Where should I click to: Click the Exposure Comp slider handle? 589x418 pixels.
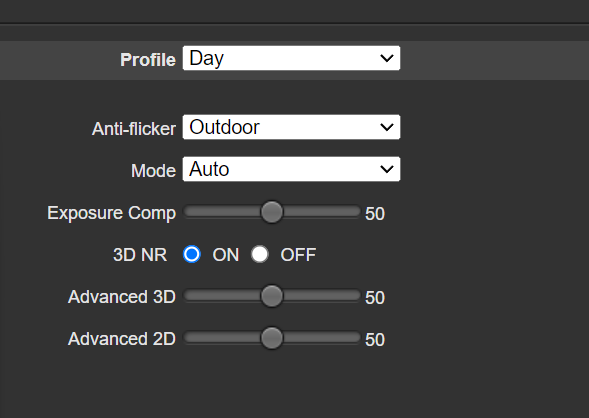[272, 212]
